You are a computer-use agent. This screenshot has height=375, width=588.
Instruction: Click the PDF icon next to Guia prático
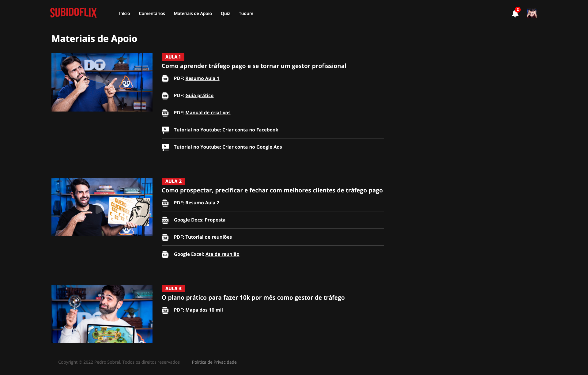[x=165, y=96]
